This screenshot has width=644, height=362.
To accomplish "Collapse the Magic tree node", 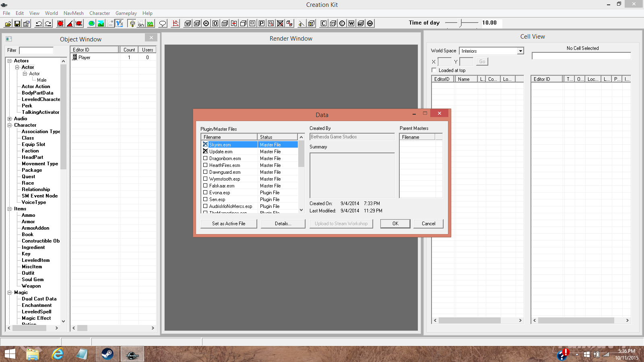I will (9, 292).
